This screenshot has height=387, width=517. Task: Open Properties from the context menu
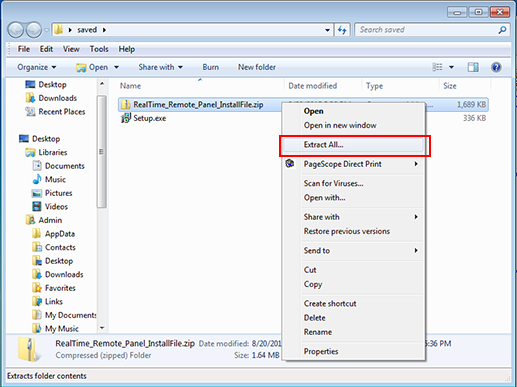(x=354, y=351)
